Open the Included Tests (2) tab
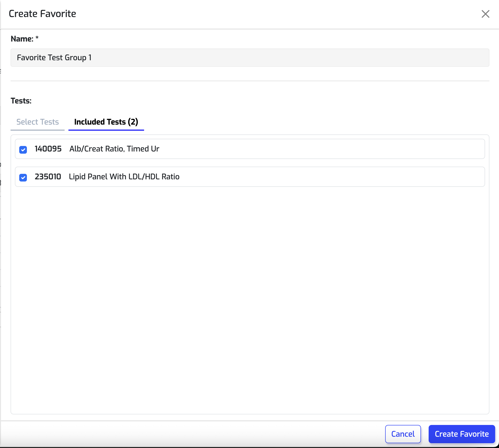The width and height of the screenshot is (499, 448). (106, 122)
